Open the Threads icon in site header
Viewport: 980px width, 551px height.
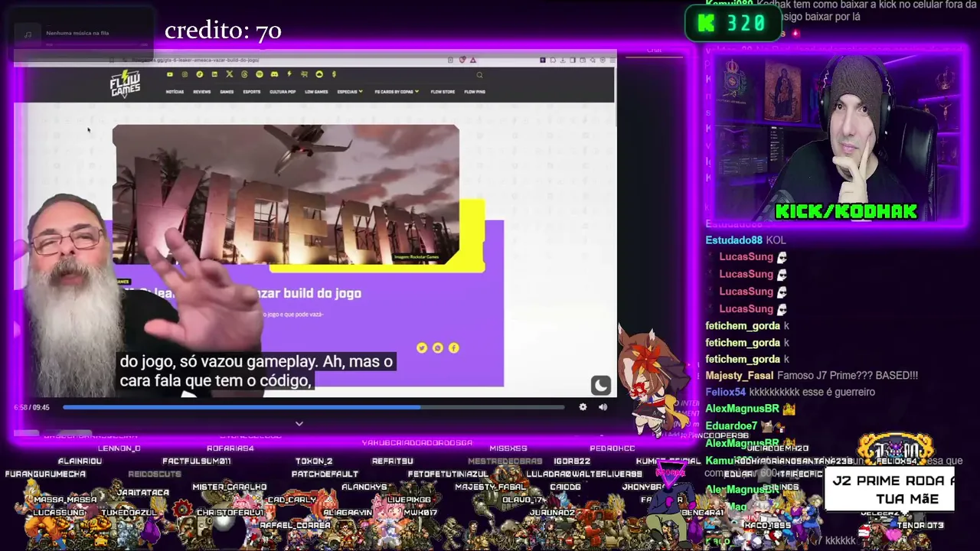point(244,74)
